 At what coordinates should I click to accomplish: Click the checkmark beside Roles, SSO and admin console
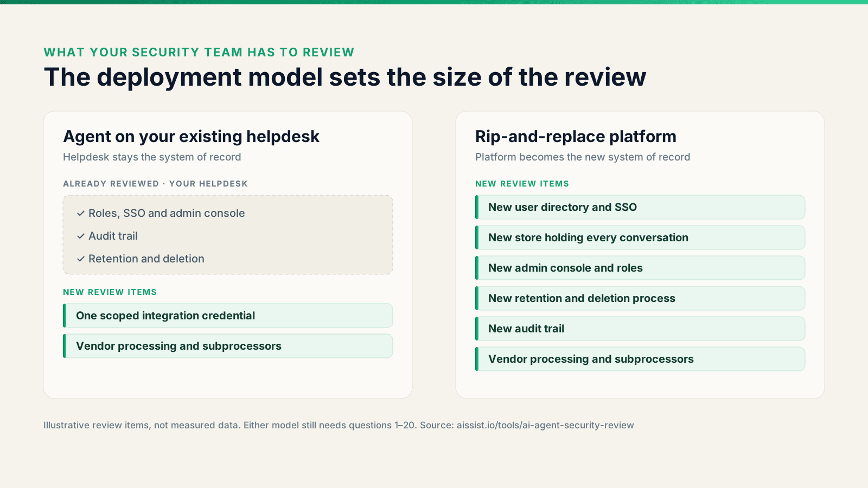81,214
